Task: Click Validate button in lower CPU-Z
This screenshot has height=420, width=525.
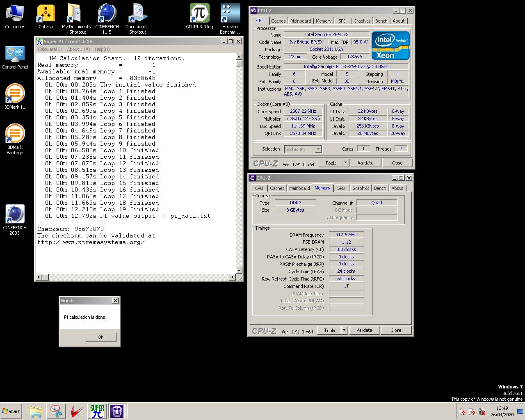Action: (x=364, y=330)
